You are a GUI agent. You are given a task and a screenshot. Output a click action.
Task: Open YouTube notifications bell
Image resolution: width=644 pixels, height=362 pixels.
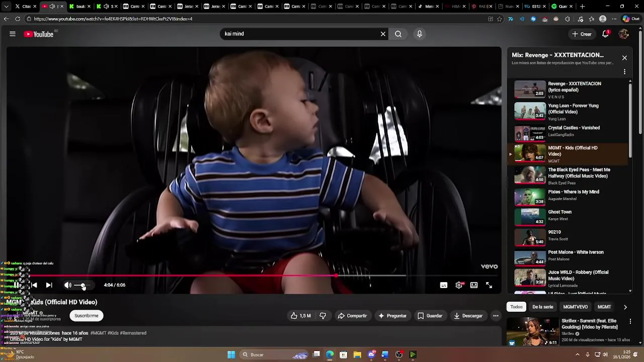[606, 34]
